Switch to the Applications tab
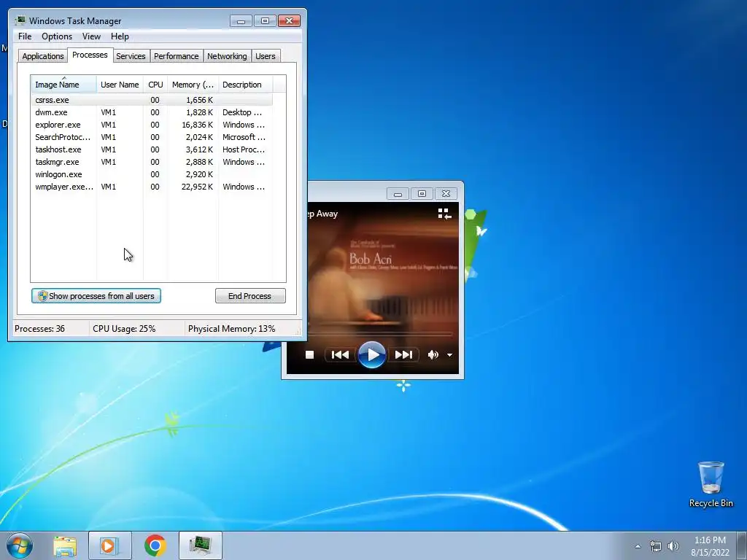Screen dimensions: 747x560 tap(43, 56)
